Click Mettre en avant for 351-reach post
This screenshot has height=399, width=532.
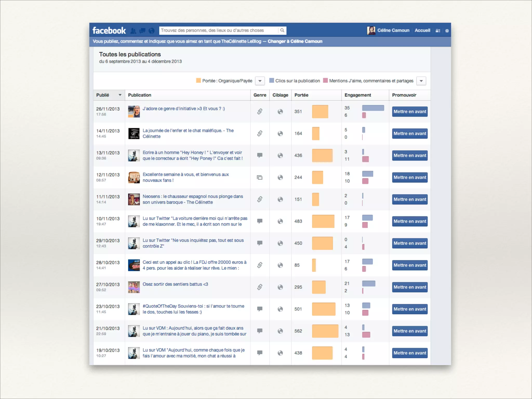coord(410,111)
